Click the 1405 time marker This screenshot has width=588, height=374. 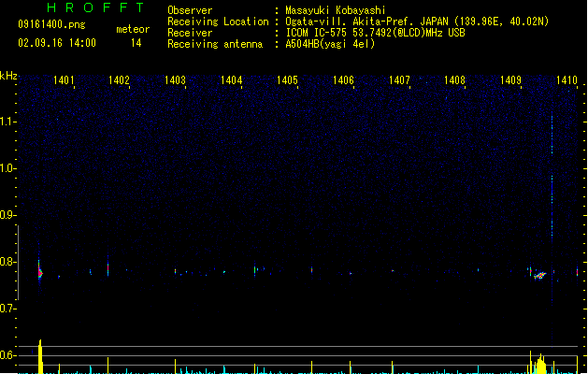[287, 80]
